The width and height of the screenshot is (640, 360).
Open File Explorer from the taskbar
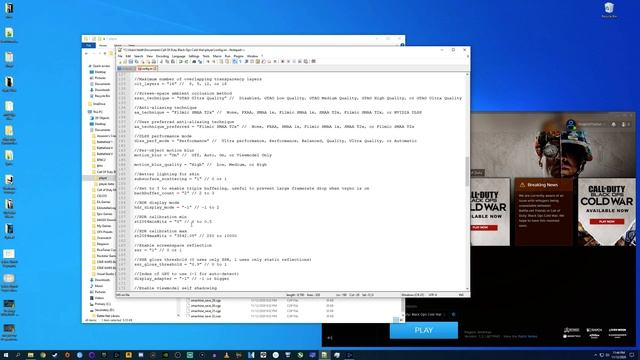pos(31,355)
